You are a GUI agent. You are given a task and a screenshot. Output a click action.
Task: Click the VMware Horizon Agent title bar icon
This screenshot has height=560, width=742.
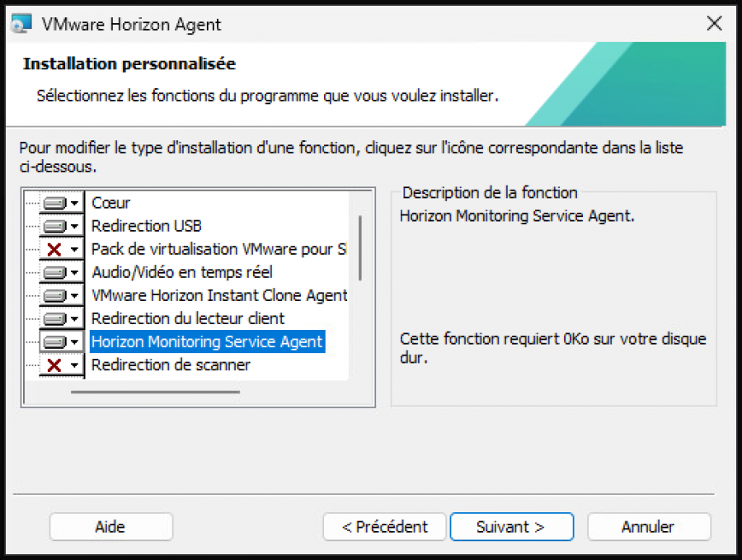click(20, 23)
